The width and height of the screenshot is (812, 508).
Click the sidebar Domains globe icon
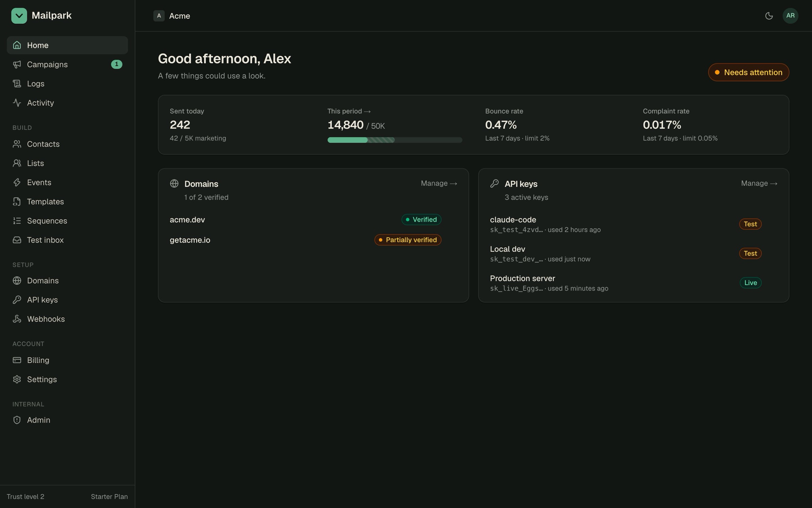point(17,280)
